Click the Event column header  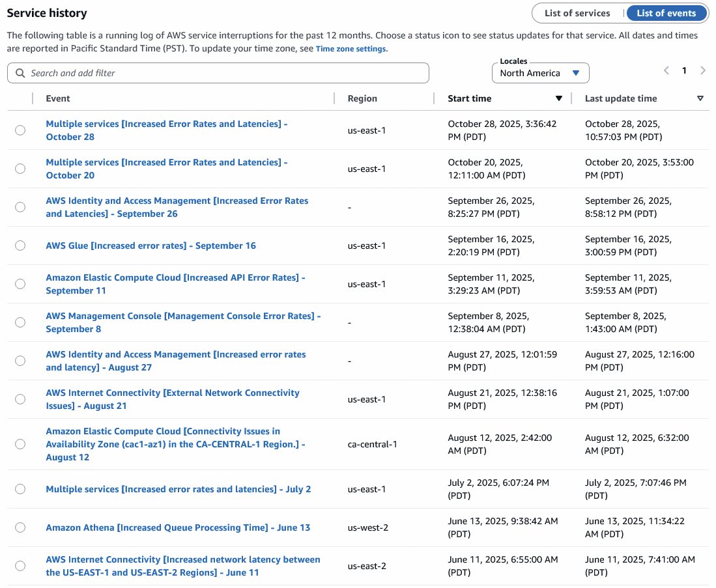[x=58, y=99]
